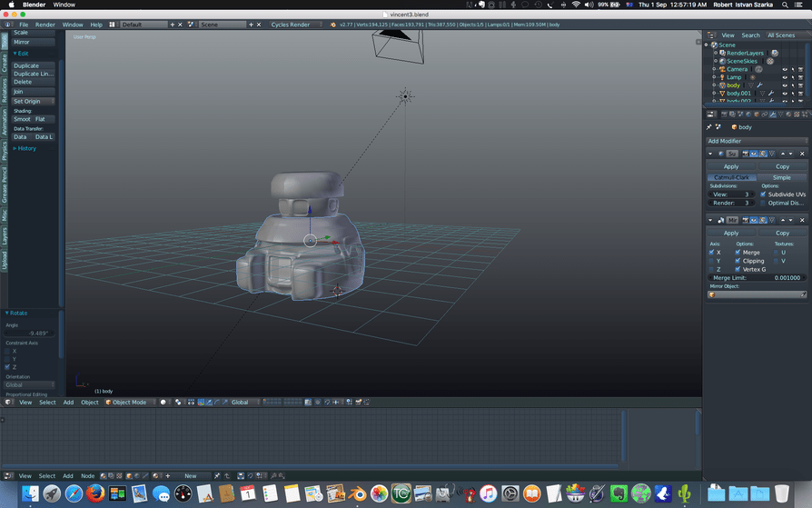This screenshot has height=508, width=812.
Task: Click the Lamp object icon in outliner
Action: [x=722, y=77]
